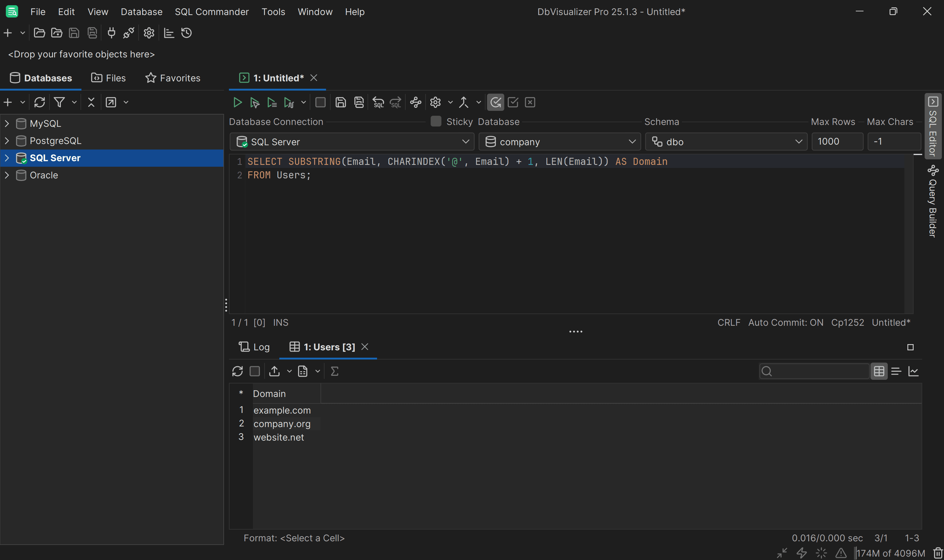Open the SQL Commander menu
The width and height of the screenshot is (944, 560).
[x=212, y=12]
